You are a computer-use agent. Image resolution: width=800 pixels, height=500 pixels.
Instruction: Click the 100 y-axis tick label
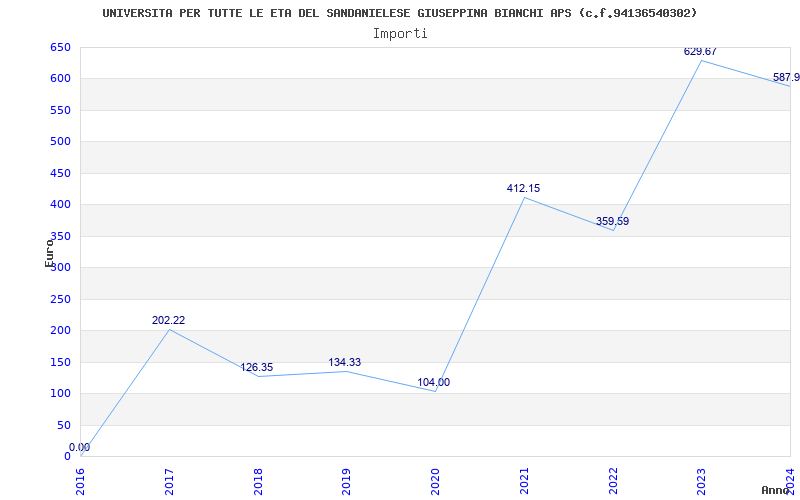tap(60, 393)
